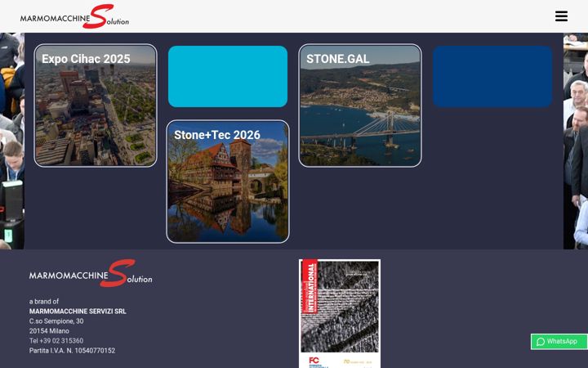Click the Marmomacchine Solution header logo
This screenshot has width=588, height=368.
tap(74, 16)
